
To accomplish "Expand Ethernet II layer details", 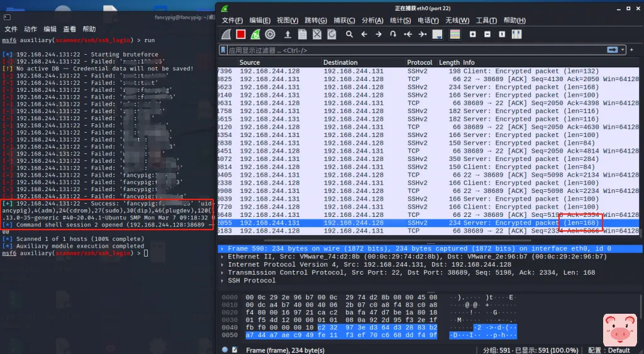I will (222, 257).
